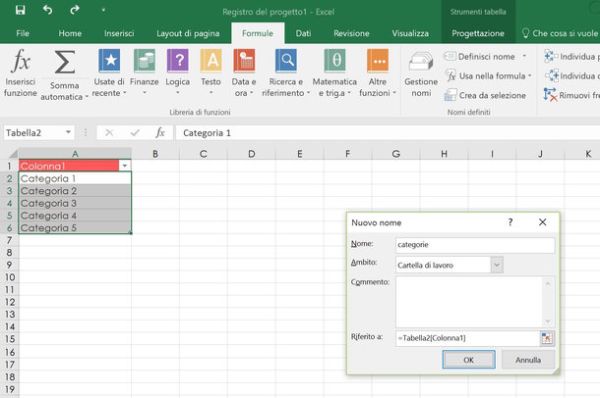Undo the last action

pyautogui.click(x=47, y=10)
